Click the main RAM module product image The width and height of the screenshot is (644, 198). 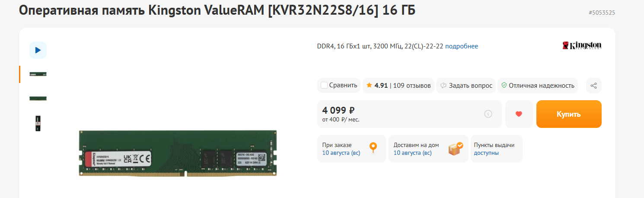pyautogui.click(x=178, y=153)
